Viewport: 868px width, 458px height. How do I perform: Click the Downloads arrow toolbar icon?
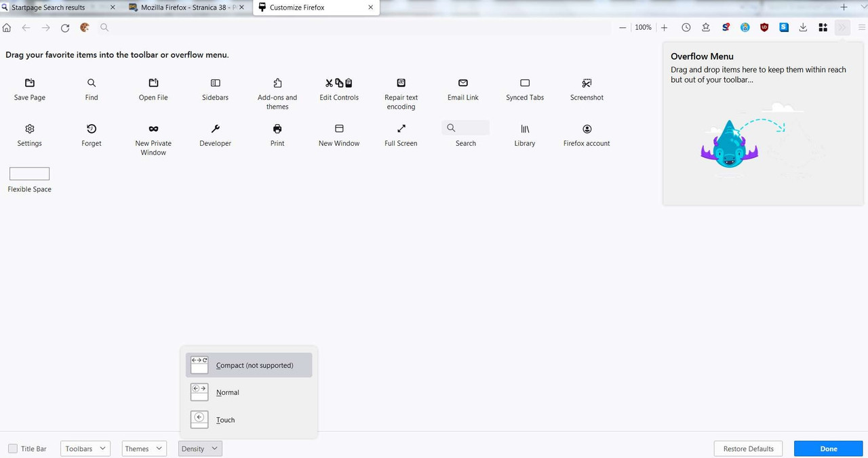(803, 28)
